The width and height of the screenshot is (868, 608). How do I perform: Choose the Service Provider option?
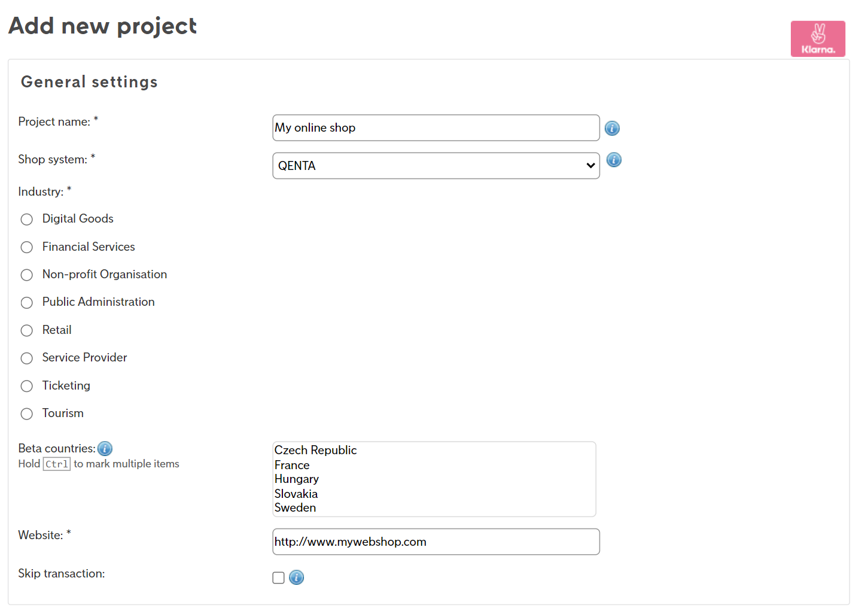[27, 358]
